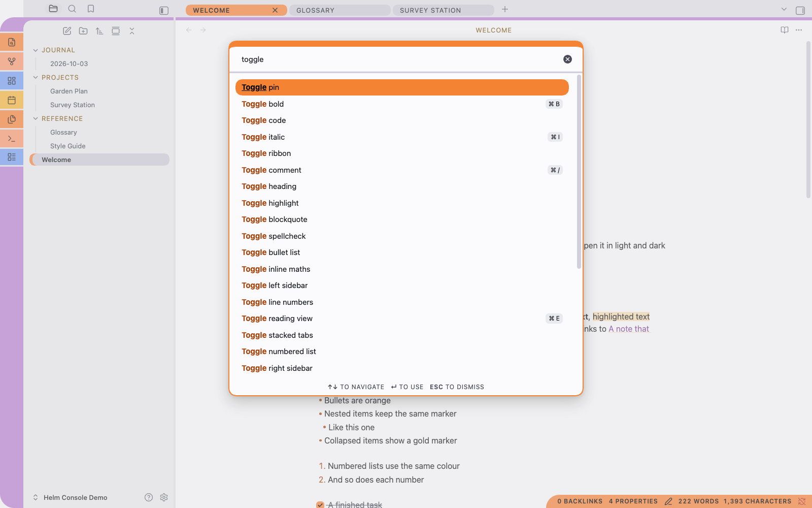Create a new canvas from the ribbon
This screenshot has width=812, height=508.
pyautogui.click(x=12, y=81)
